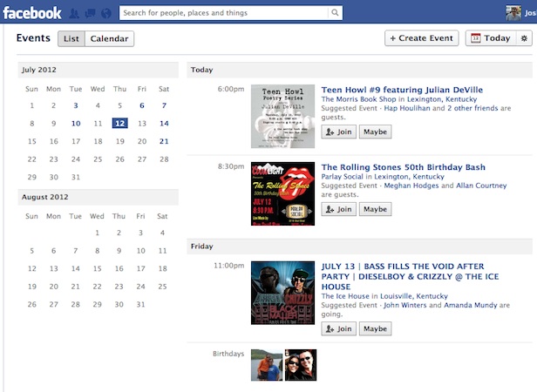537x392 pixels.
Task: Open friend requests icon in top bar
Action: pos(76,13)
